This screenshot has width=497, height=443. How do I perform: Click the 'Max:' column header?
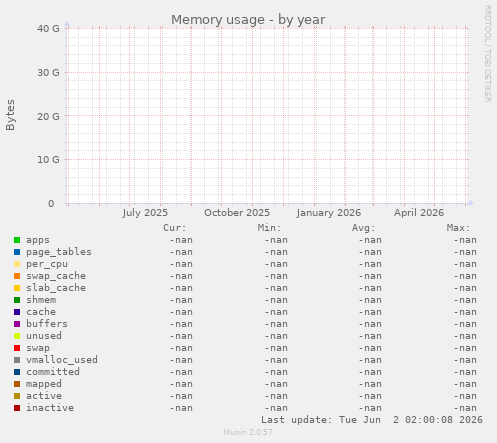(x=458, y=228)
